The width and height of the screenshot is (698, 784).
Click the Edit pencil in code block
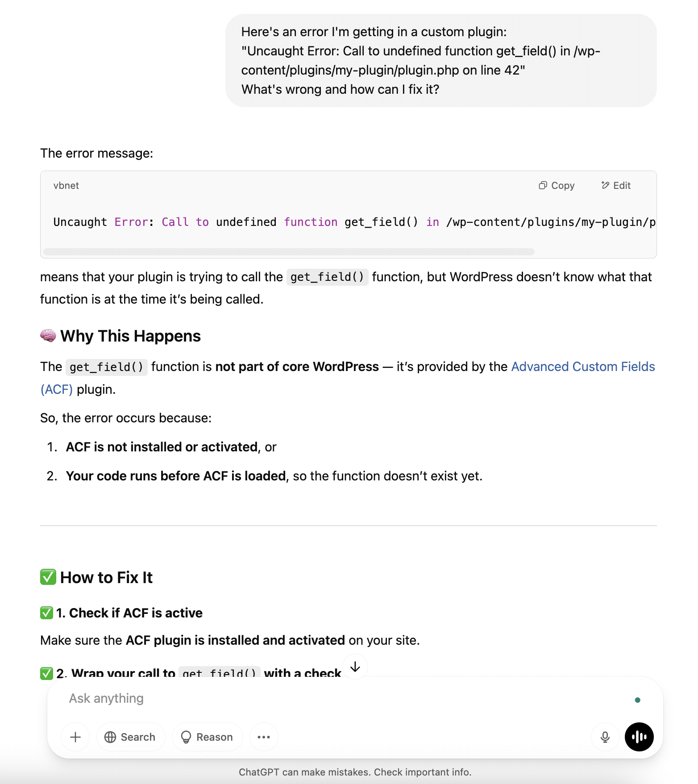click(605, 185)
